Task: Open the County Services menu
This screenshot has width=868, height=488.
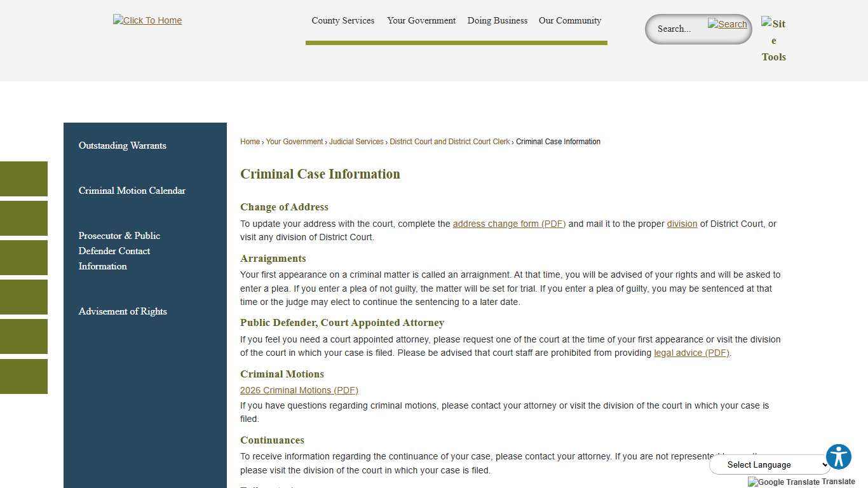Action: [x=342, y=20]
